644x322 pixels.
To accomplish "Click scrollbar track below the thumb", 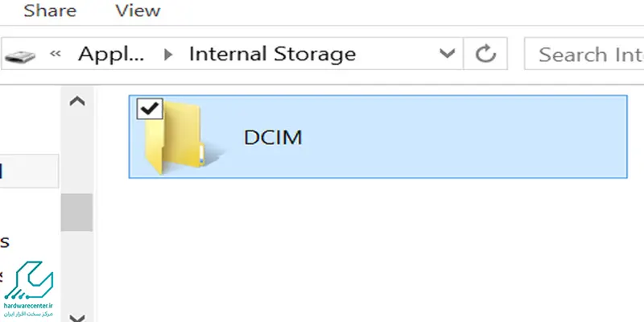I will (76, 269).
